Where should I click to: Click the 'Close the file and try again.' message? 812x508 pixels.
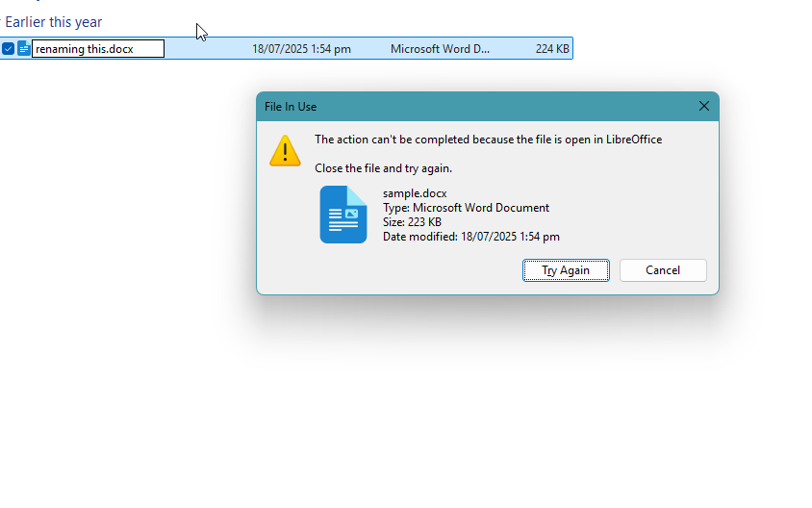(383, 168)
